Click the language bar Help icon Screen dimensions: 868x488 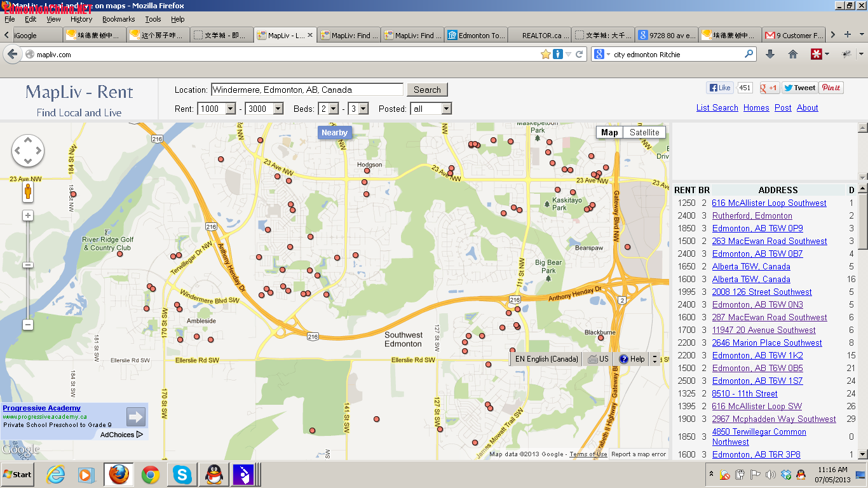(x=624, y=359)
